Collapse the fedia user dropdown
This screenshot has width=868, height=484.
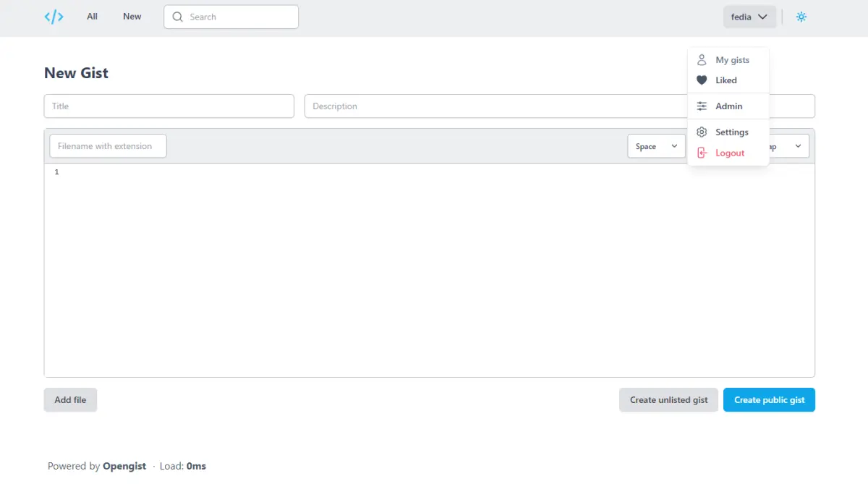tap(750, 17)
